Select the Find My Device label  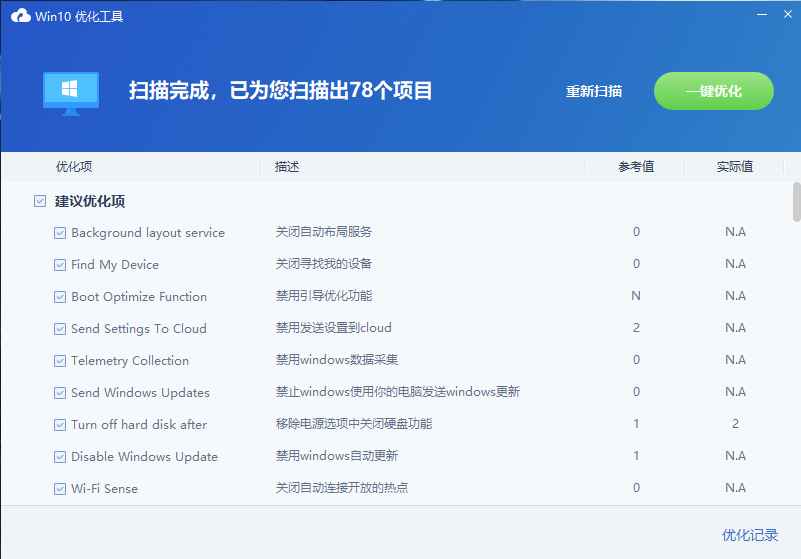(115, 265)
